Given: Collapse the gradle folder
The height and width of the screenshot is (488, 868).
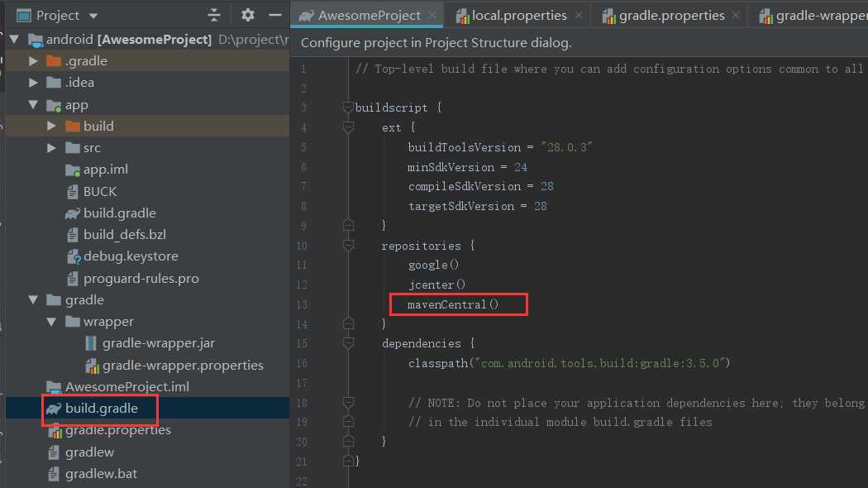Looking at the screenshot, I should (x=33, y=299).
